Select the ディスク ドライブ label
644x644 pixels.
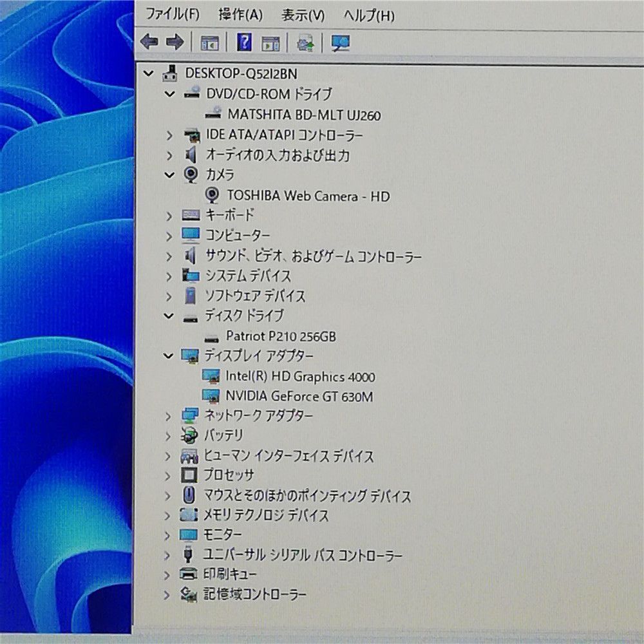[x=244, y=315]
